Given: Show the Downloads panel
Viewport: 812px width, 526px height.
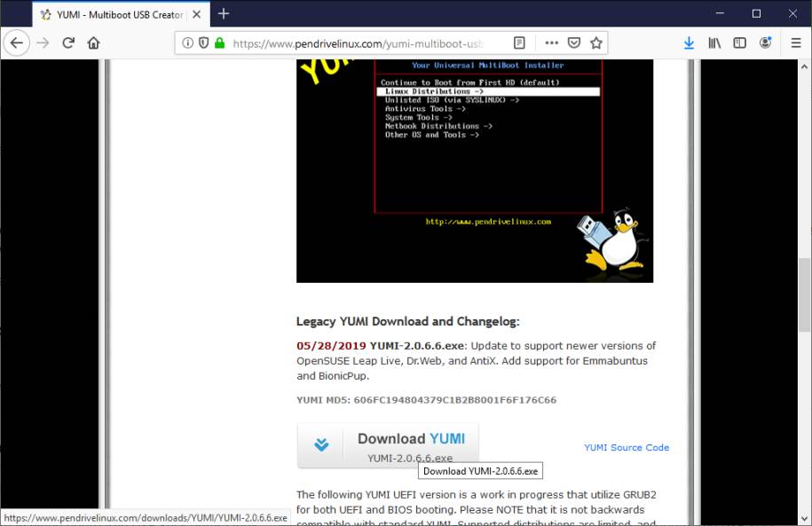Looking at the screenshot, I should coord(689,43).
